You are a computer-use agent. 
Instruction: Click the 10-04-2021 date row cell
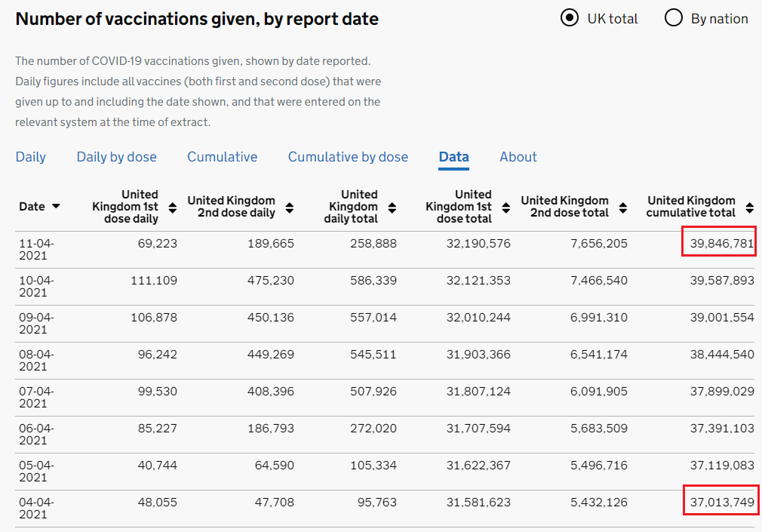tap(36, 286)
